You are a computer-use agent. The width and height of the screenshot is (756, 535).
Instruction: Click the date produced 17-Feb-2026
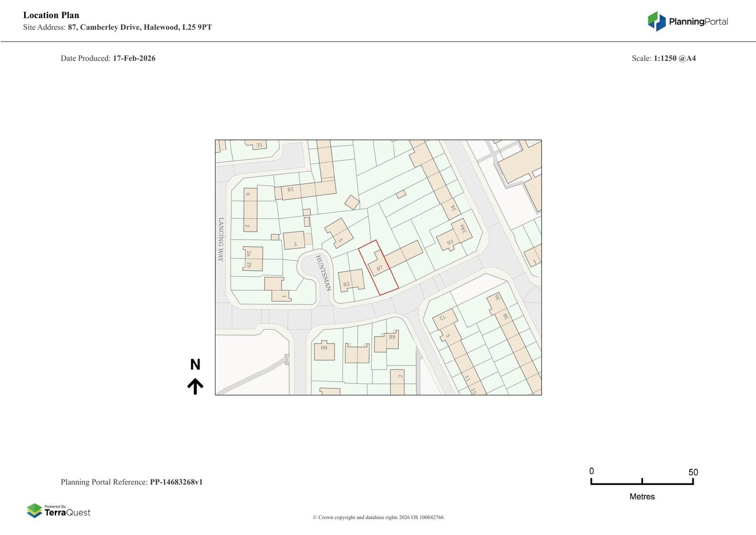(x=134, y=58)
